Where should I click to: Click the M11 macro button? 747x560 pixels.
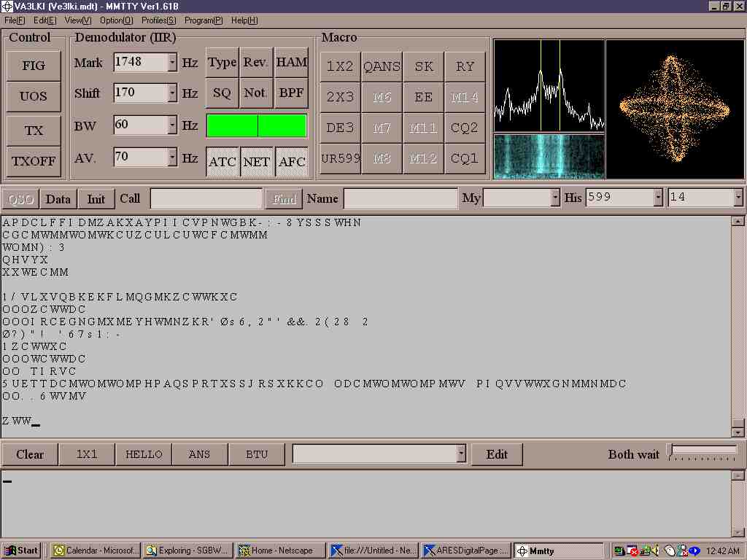pos(423,128)
